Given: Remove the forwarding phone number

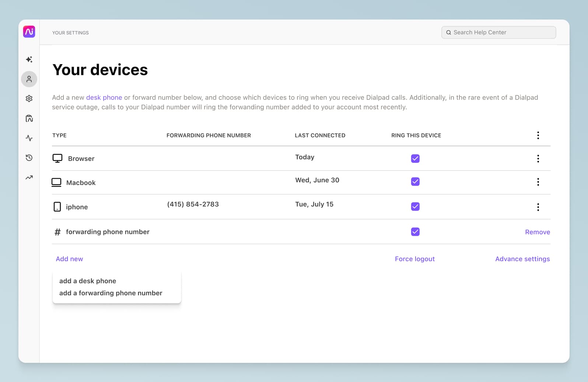Looking at the screenshot, I should (537, 232).
